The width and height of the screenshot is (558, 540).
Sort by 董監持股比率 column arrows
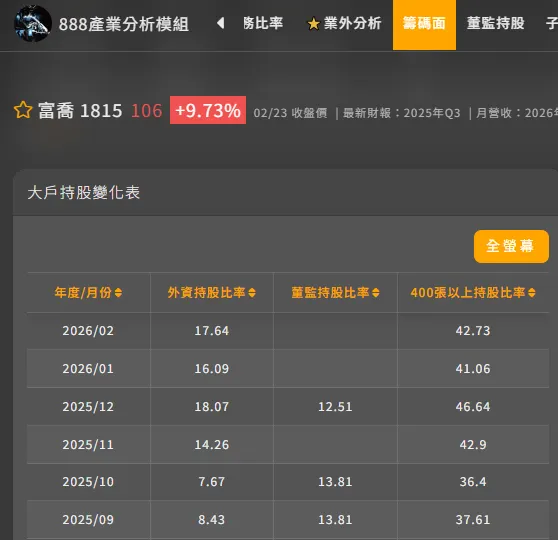point(375,293)
